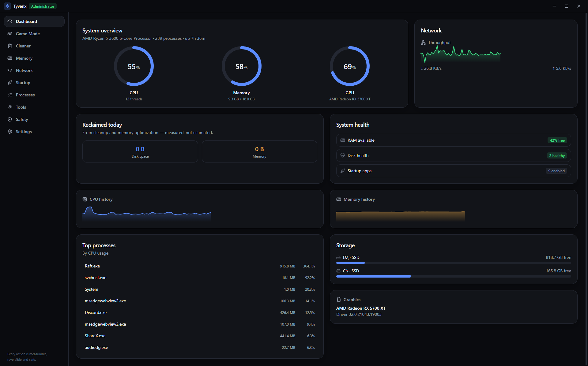Click the Memory 58% gauge
The width and height of the screenshot is (588, 366).
click(242, 66)
